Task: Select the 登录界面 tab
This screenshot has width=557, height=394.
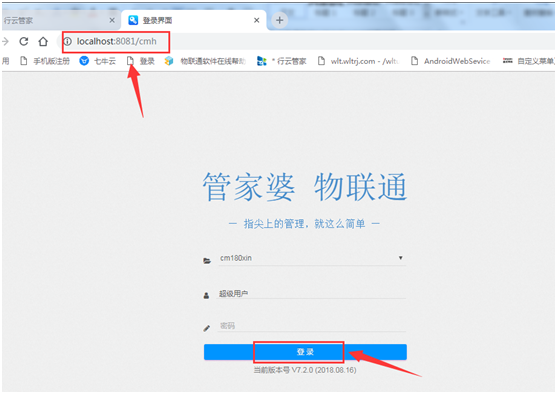Action: coord(194,21)
